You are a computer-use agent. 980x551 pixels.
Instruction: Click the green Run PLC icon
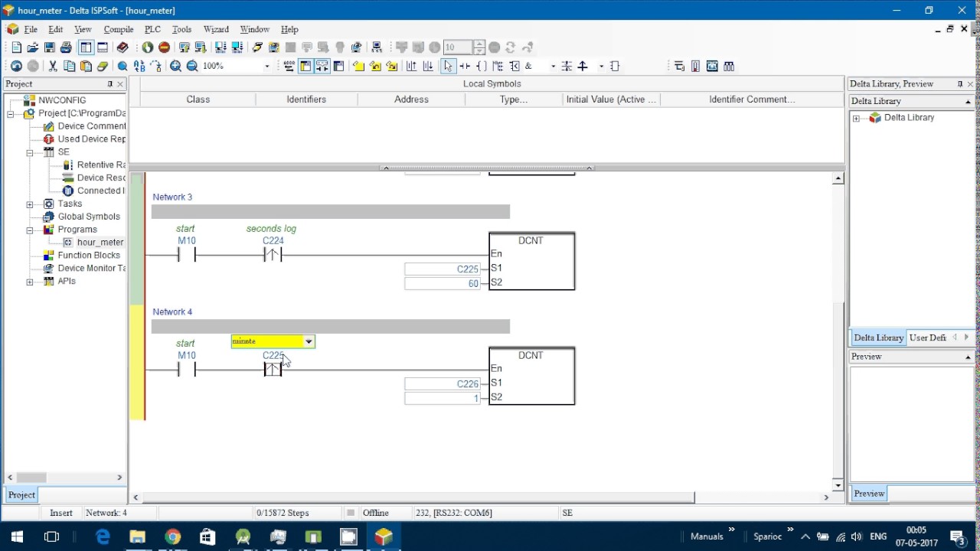[x=147, y=47]
